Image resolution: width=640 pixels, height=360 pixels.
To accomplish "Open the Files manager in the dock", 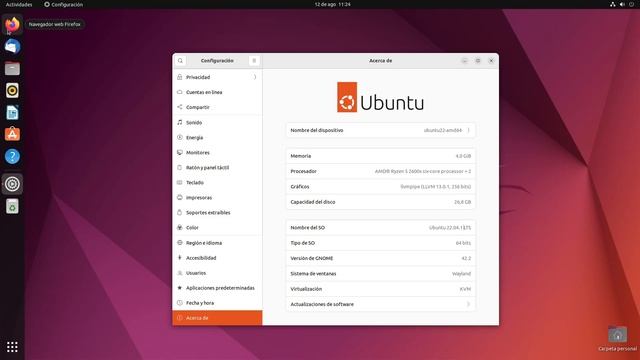I will point(12,69).
